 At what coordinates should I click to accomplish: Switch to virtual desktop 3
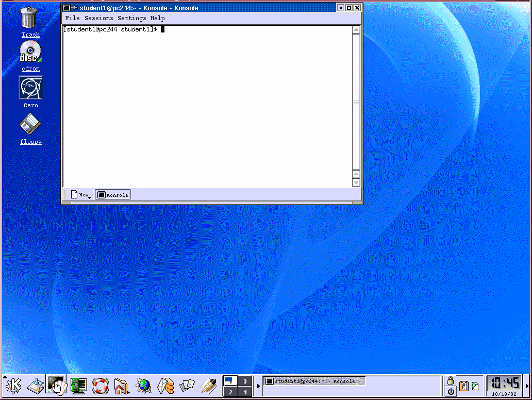coord(245,381)
